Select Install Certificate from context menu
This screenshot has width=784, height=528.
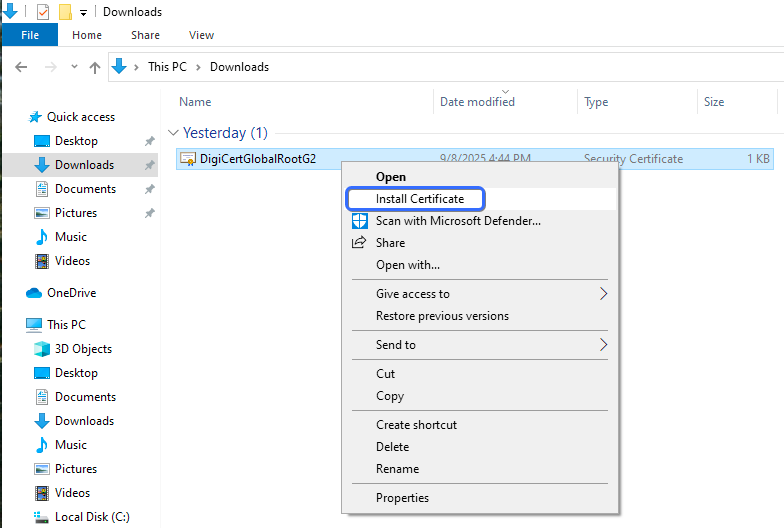click(419, 199)
